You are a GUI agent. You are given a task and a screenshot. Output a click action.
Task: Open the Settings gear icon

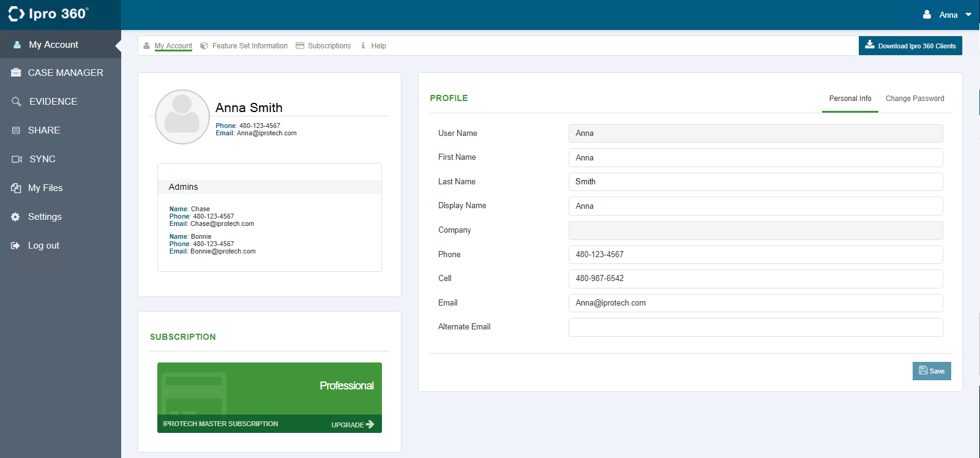click(15, 217)
